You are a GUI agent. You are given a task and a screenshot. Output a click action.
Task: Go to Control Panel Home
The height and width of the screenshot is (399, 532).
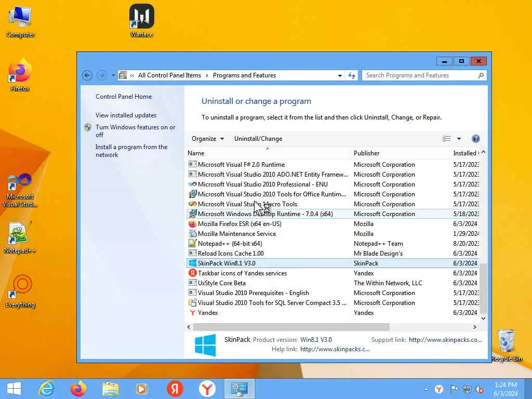coord(124,96)
